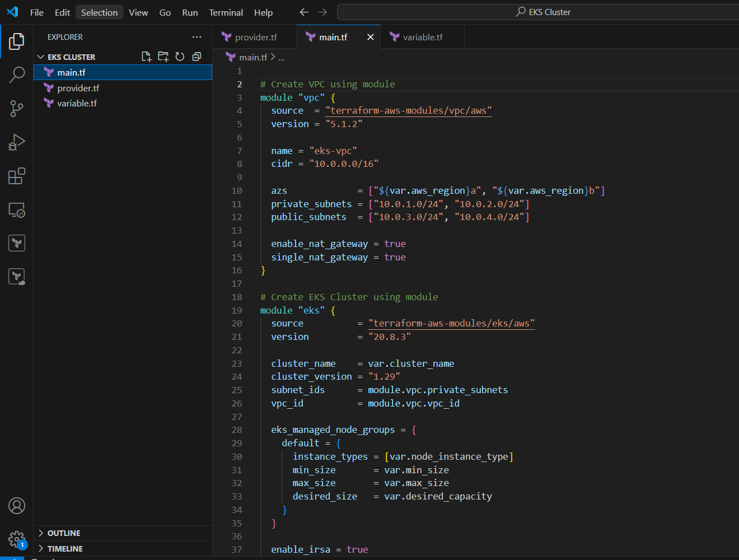The width and height of the screenshot is (739, 560).
Task: Open the Search view
Action: 17,75
